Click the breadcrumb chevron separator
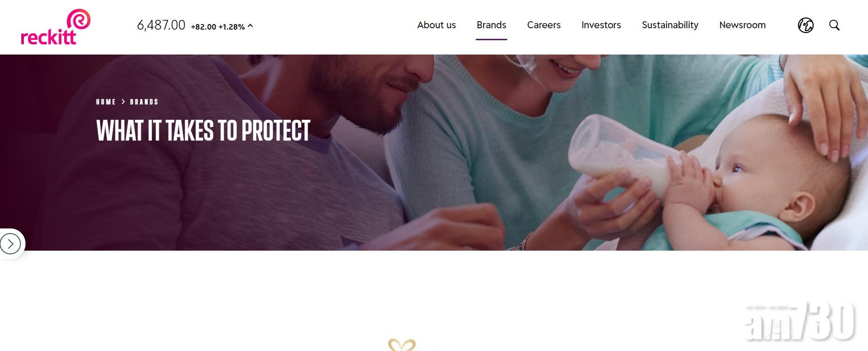868x351 pixels. click(x=123, y=102)
